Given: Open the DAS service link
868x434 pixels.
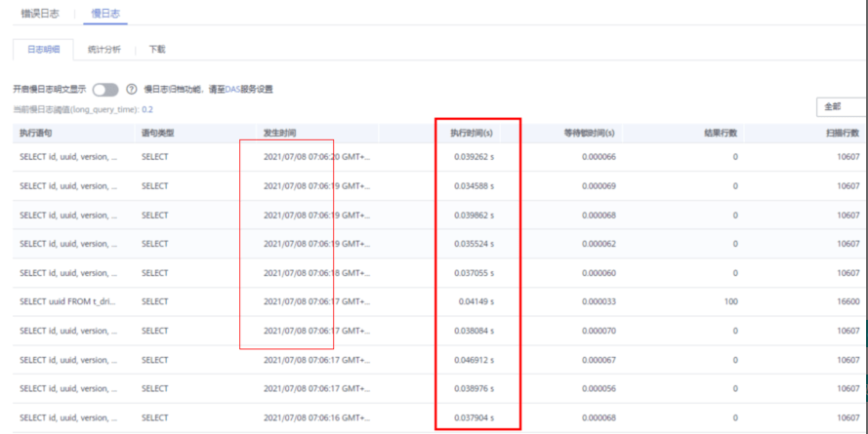Looking at the screenshot, I should 232,90.
